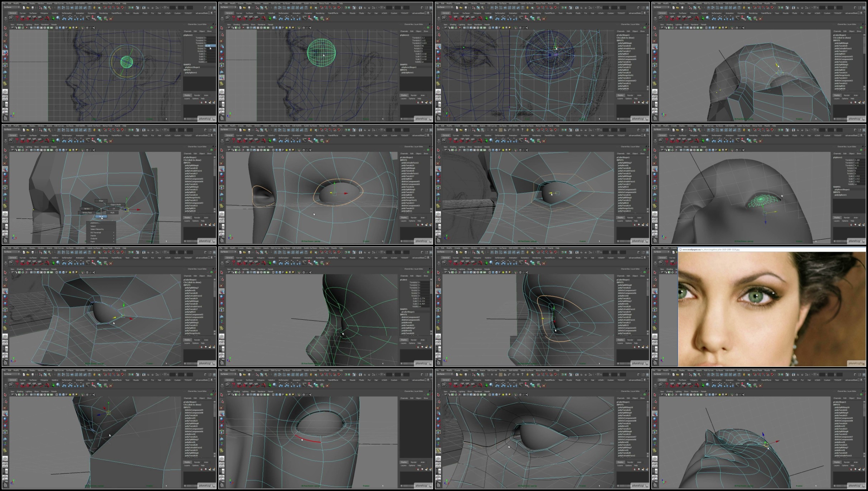Click the red question-mark shelf icon above the marking menu
868x491 pixels.
17,141
